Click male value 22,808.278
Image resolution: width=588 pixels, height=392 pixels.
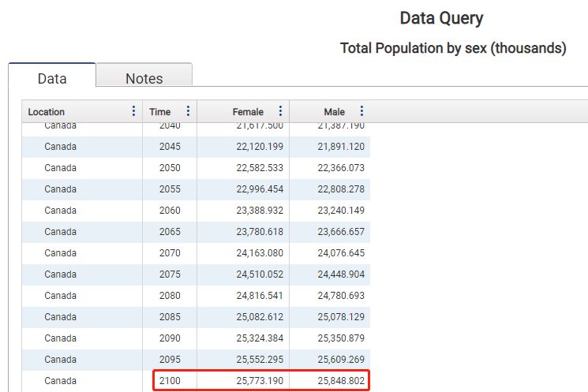coord(341,189)
